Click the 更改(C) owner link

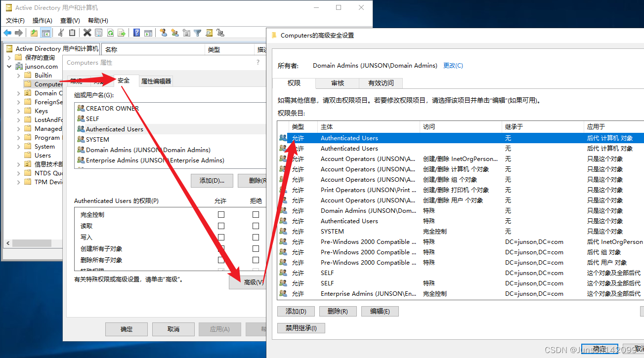(x=453, y=65)
